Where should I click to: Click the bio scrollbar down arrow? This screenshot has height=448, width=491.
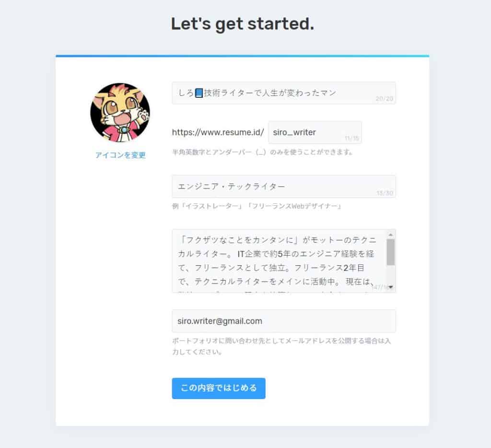390,287
